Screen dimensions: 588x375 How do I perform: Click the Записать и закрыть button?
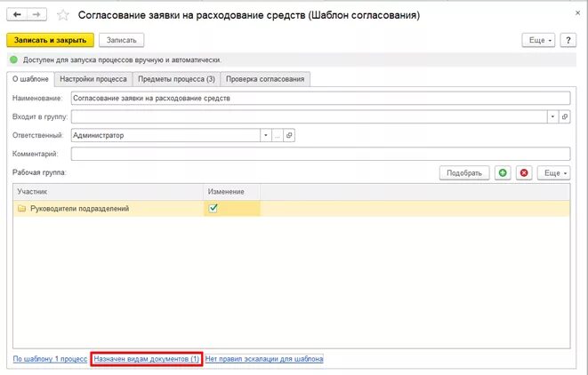pos(50,40)
